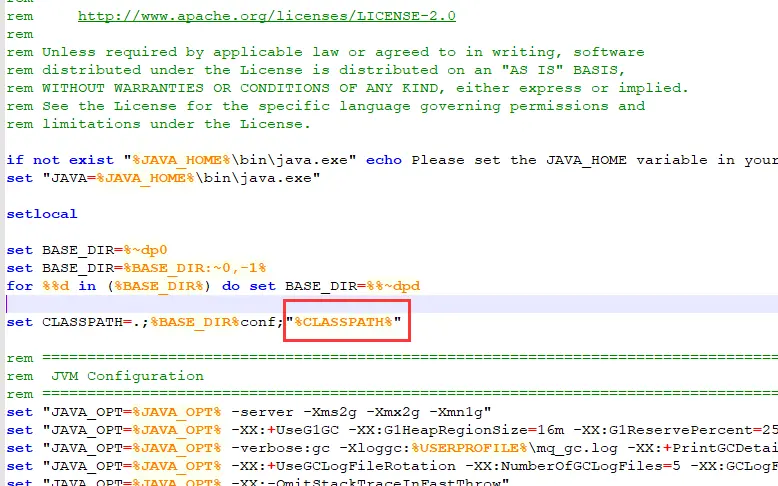Click the red-boxed "%CLASSPATH%" text
778x486 pixels.
[x=346, y=322]
